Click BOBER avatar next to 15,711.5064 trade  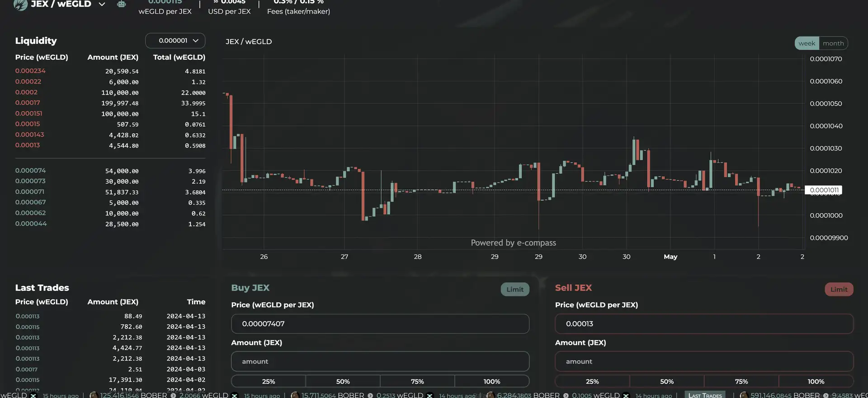(295, 395)
